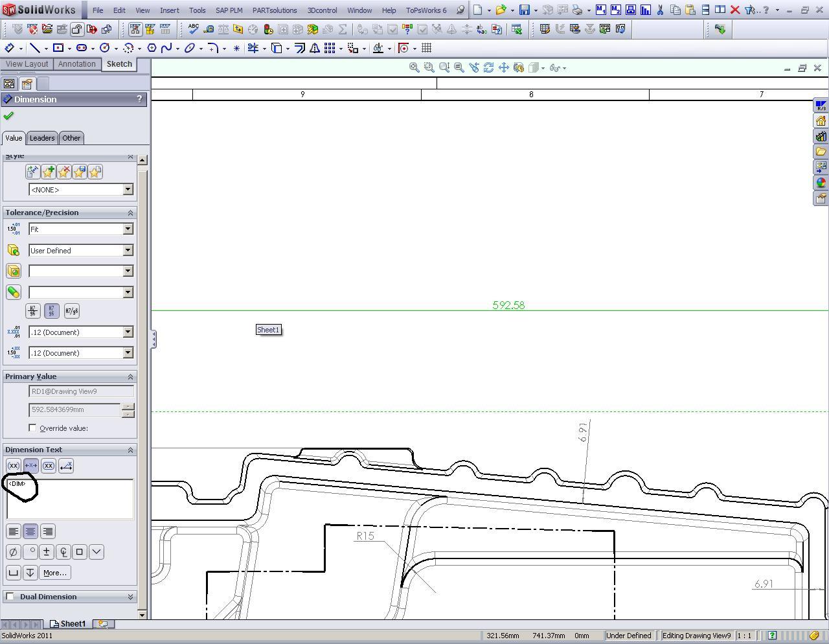829x644 pixels.
Task: Switch to the View Layout tab
Action: (x=27, y=64)
